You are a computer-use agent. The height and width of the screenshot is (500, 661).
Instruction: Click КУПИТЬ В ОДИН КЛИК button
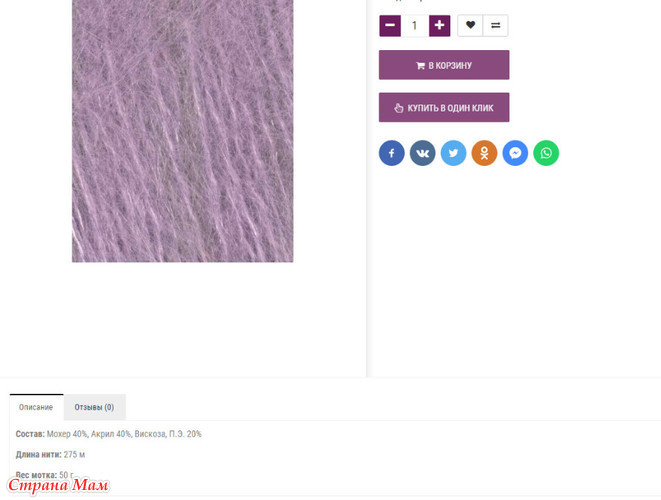click(444, 108)
